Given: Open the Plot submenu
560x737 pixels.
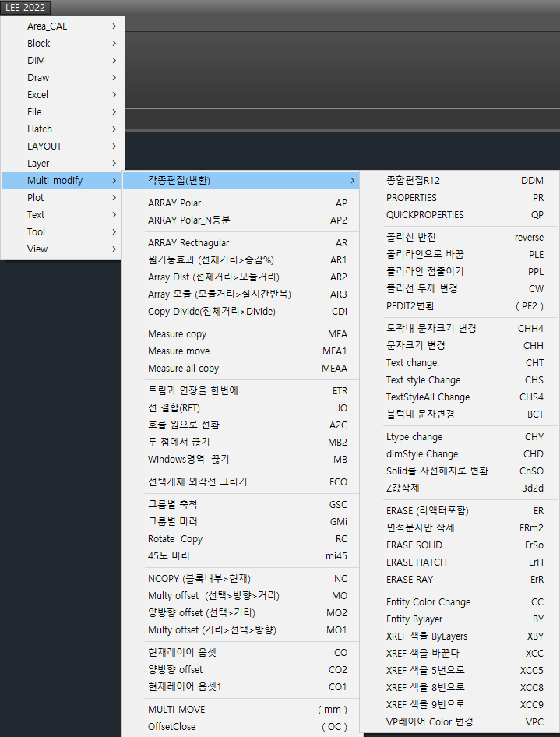Looking at the screenshot, I should point(62,198).
